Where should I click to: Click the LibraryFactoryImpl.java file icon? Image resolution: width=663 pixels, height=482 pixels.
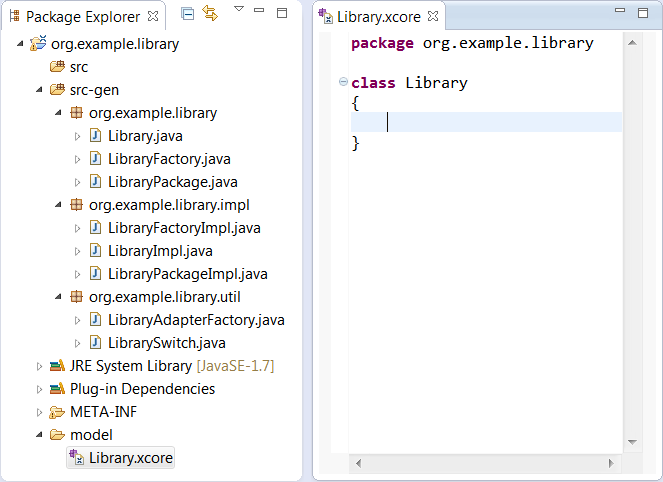click(x=96, y=227)
